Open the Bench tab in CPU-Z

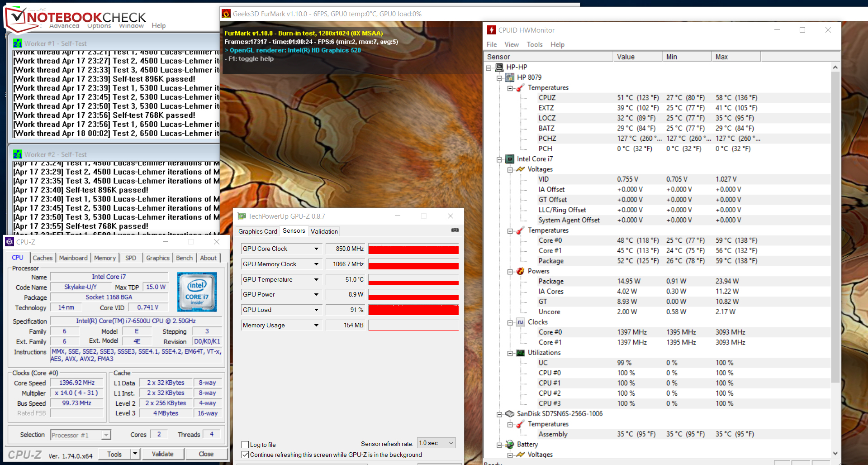click(184, 258)
